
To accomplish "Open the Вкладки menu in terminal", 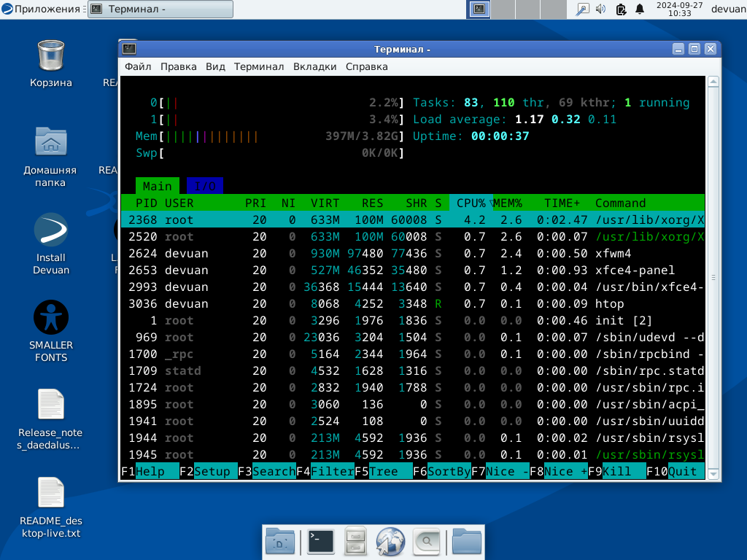I will [x=314, y=66].
